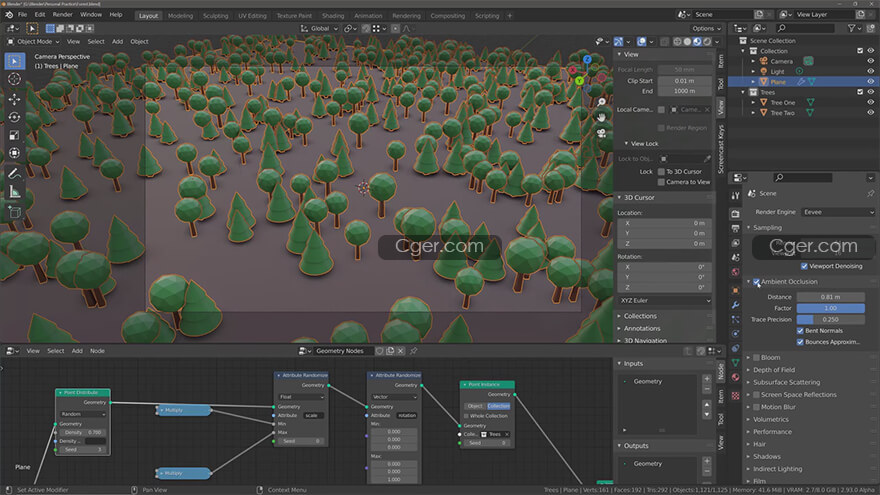Uncheck Bounces Approximation option
This screenshot has height=495, width=880.
pos(800,342)
